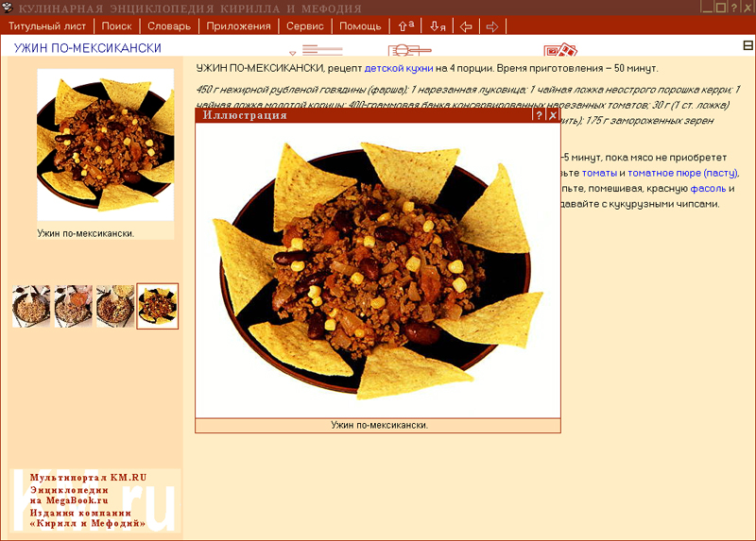Image resolution: width=756 pixels, height=541 pixels.
Task: Go to next article alphabetically (down arrow я)
Action: [x=438, y=26]
